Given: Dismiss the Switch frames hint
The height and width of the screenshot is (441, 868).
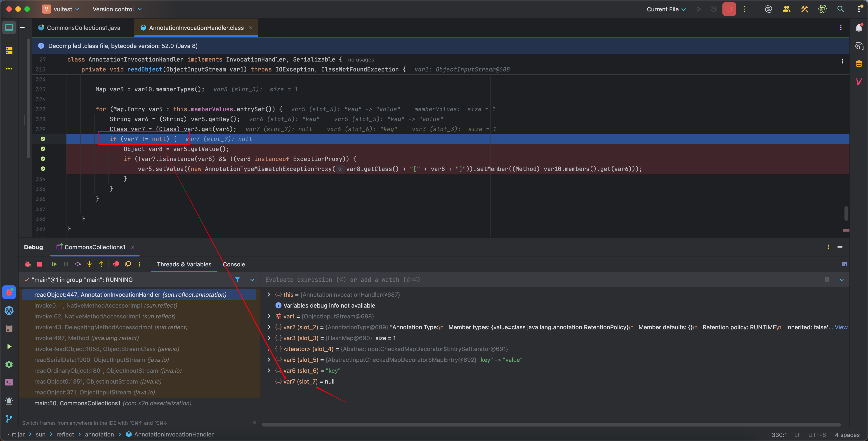Looking at the screenshot, I should 254,423.
